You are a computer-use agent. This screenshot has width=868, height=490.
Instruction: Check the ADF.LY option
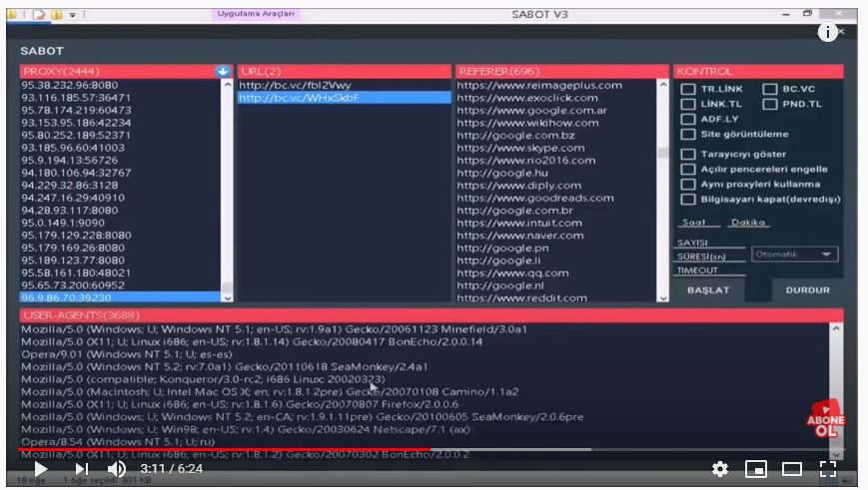[688, 119]
